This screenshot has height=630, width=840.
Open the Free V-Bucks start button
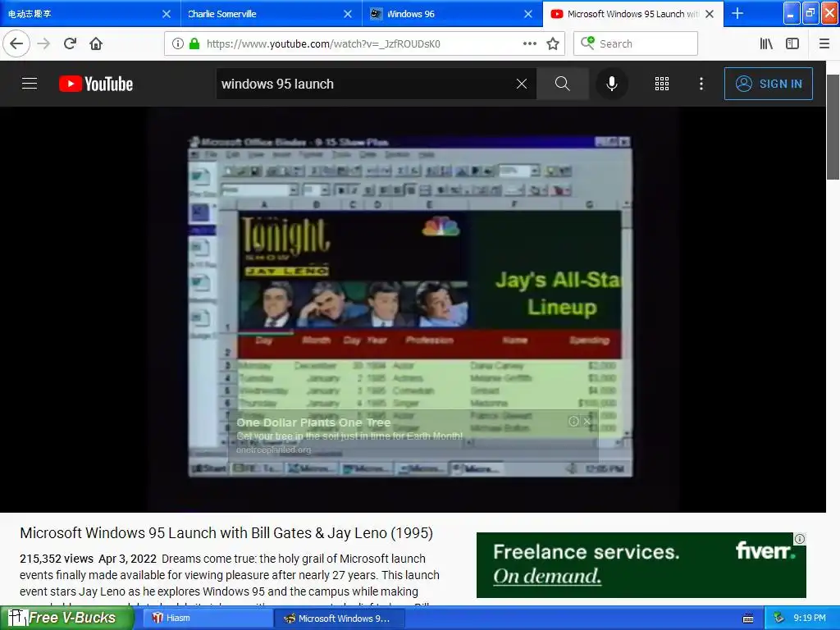pos(66,618)
